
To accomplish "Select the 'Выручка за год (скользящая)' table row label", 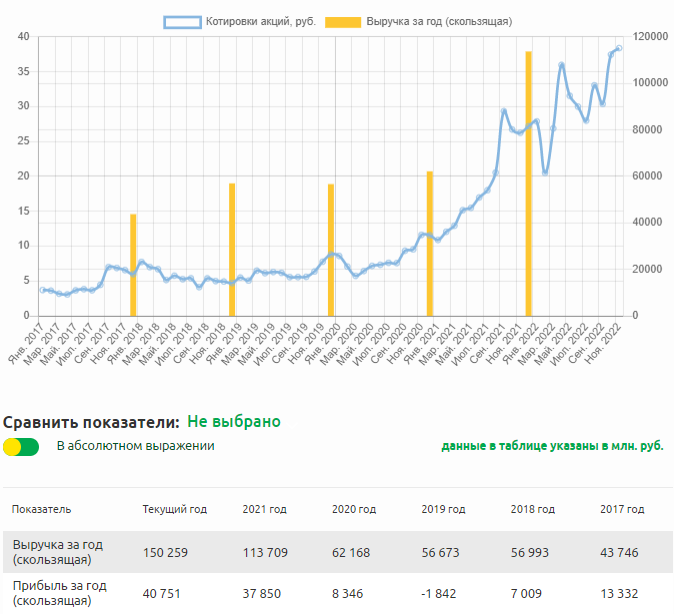I will pyautogui.click(x=58, y=552).
